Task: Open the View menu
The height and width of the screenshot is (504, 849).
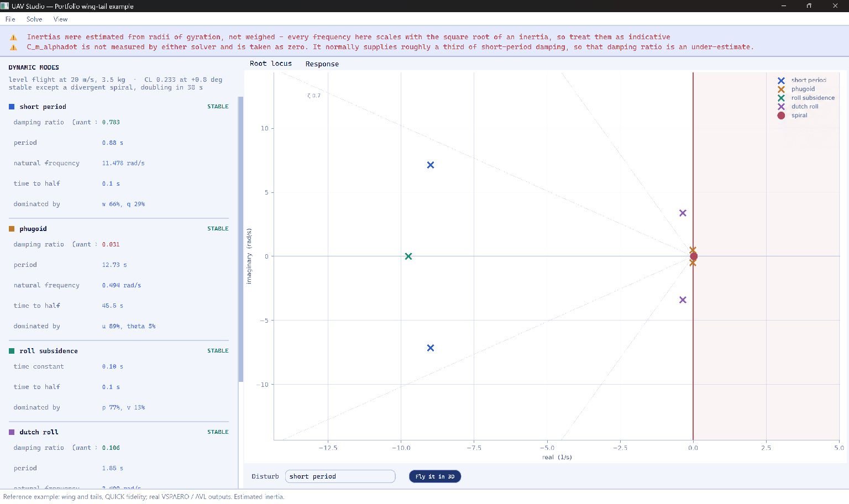Action: tap(60, 19)
